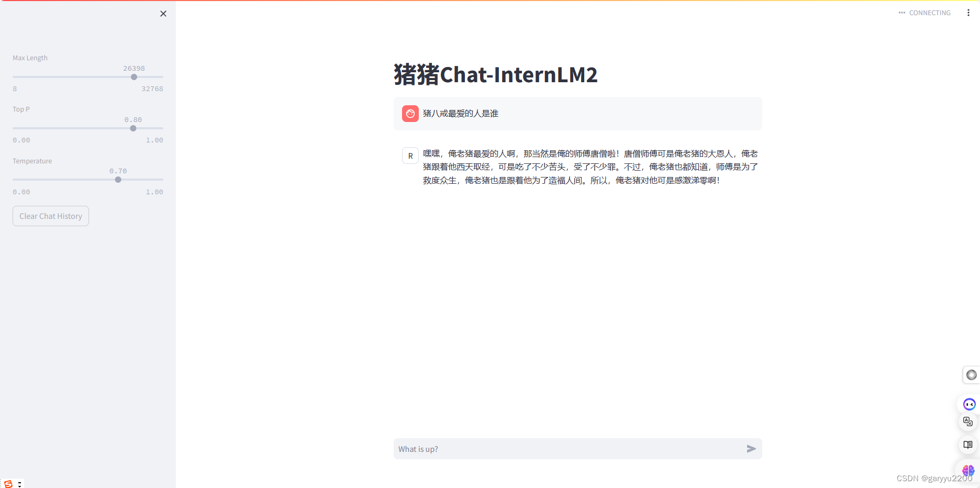This screenshot has width=980, height=488.
Task: Close the sidebar with the X icon
Action: coord(163,14)
